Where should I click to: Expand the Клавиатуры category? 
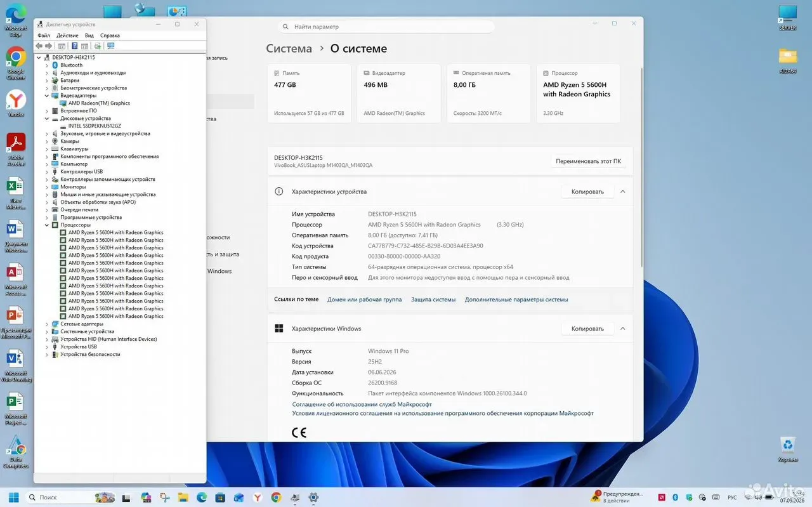click(x=46, y=148)
